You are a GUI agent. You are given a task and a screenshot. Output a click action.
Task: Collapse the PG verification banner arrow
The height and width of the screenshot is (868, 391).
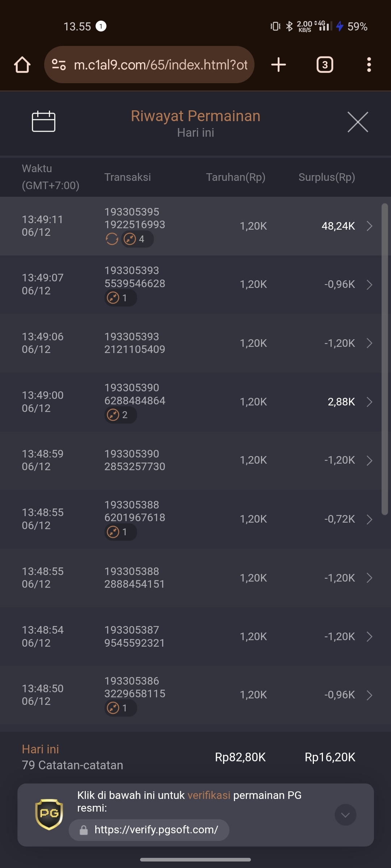pyautogui.click(x=345, y=815)
